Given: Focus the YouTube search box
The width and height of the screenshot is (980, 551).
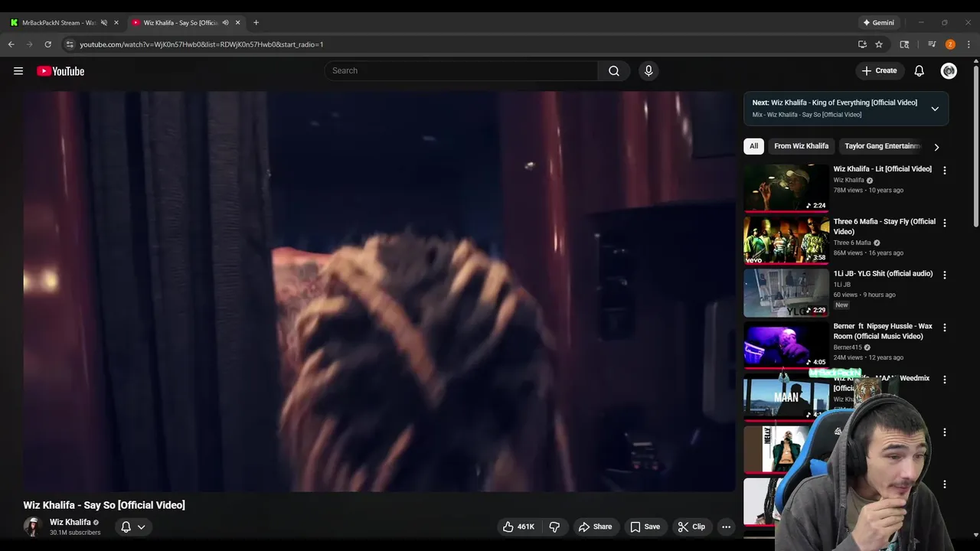Looking at the screenshot, I should pos(462,70).
